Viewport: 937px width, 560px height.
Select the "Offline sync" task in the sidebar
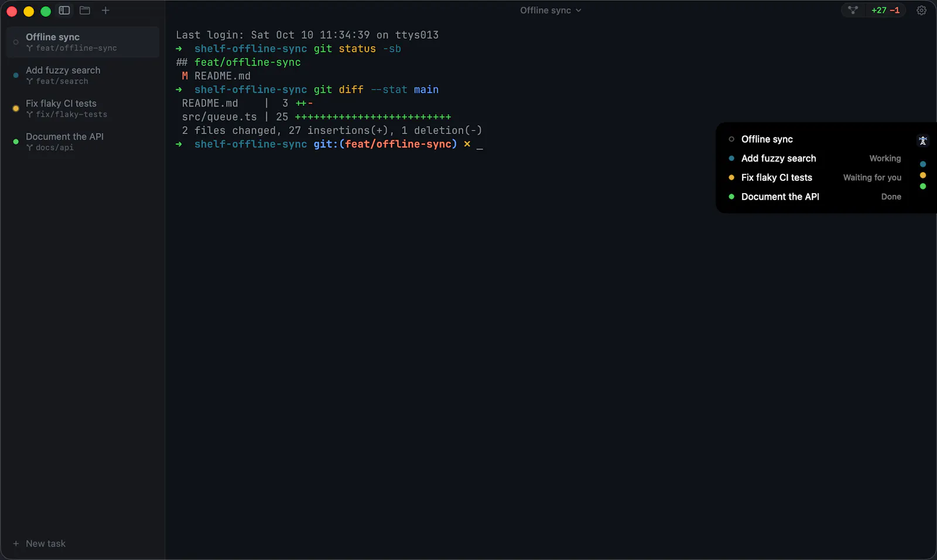tap(83, 42)
